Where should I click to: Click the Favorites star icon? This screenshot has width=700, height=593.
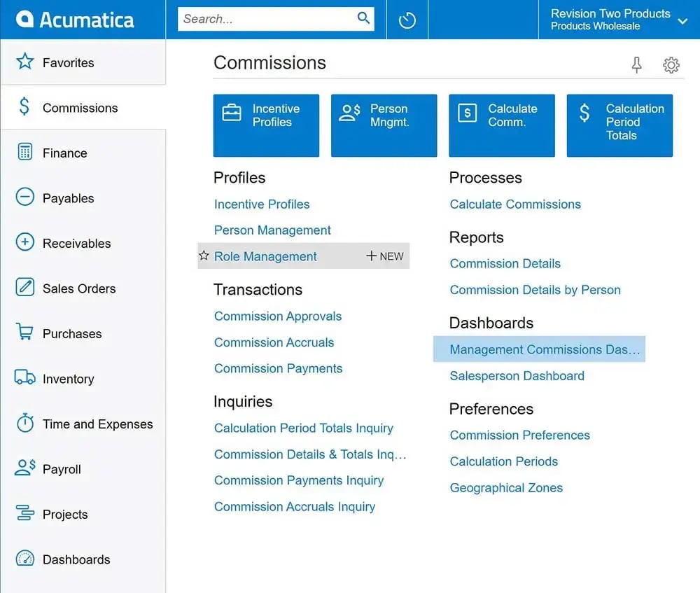pyautogui.click(x=25, y=62)
